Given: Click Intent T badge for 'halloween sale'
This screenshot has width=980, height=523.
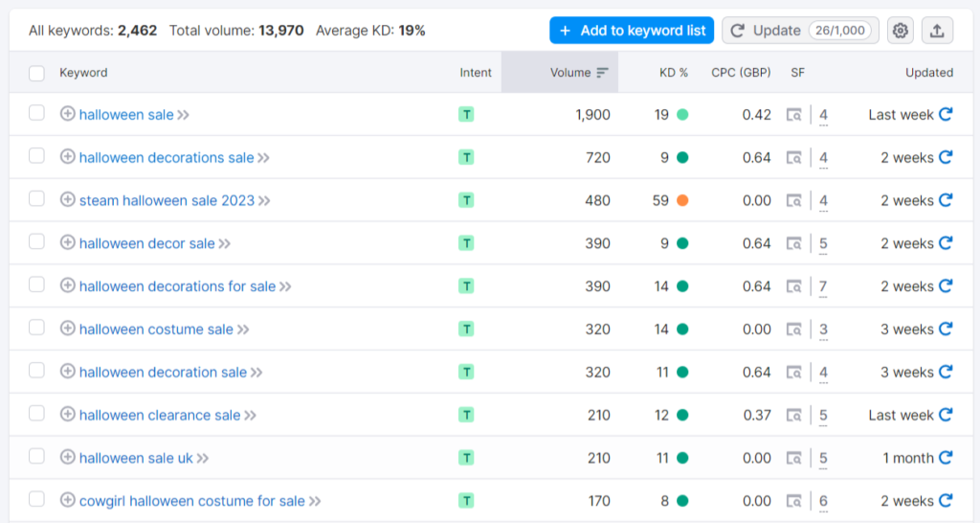Looking at the screenshot, I should click(x=466, y=115).
